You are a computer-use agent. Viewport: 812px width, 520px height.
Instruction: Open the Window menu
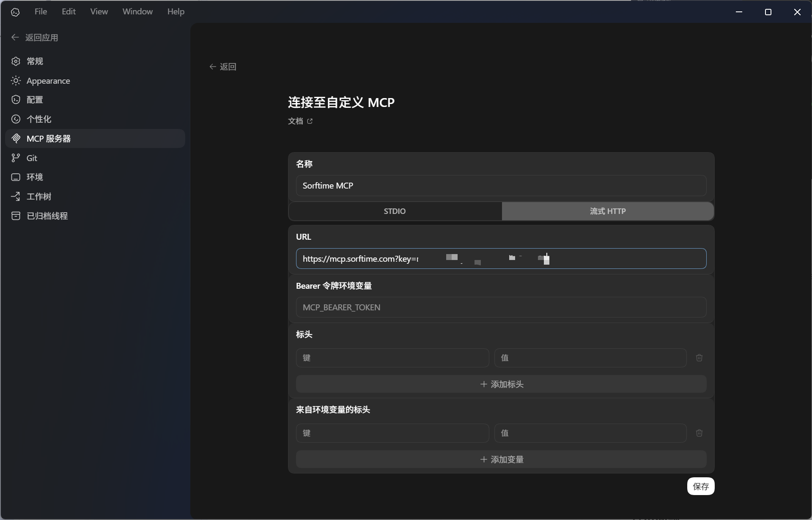point(137,11)
